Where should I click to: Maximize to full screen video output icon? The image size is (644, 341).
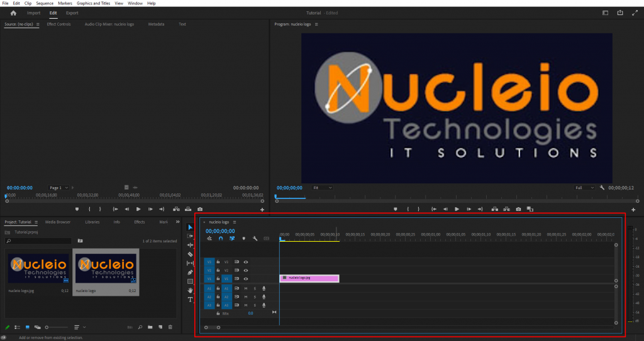[635, 13]
